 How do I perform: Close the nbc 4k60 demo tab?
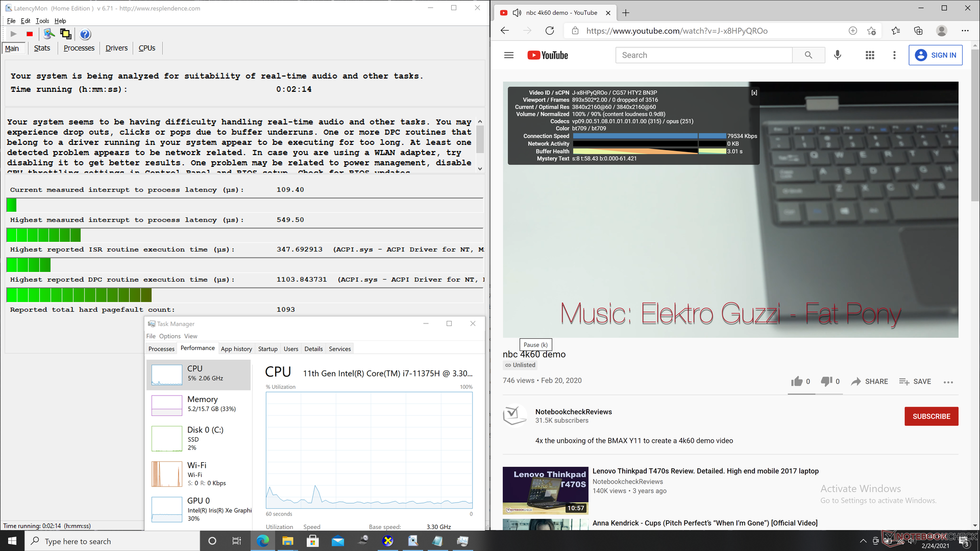point(608,13)
